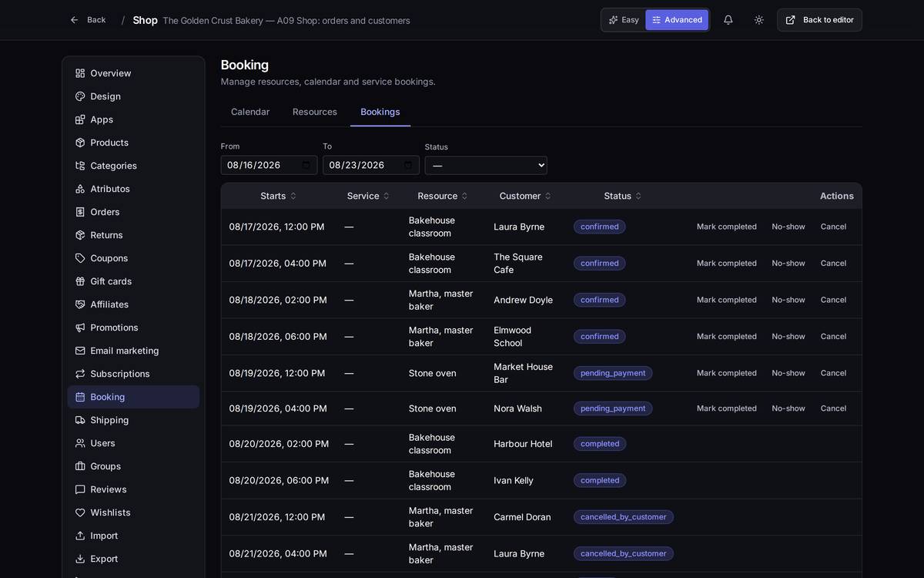This screenshot has width=924, height=578.
Task: Go Back using top-left button
Action: [88, 20]
